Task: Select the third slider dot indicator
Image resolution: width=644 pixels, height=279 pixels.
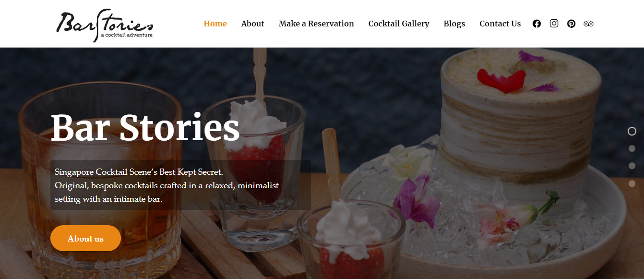Action: (632, 166)
